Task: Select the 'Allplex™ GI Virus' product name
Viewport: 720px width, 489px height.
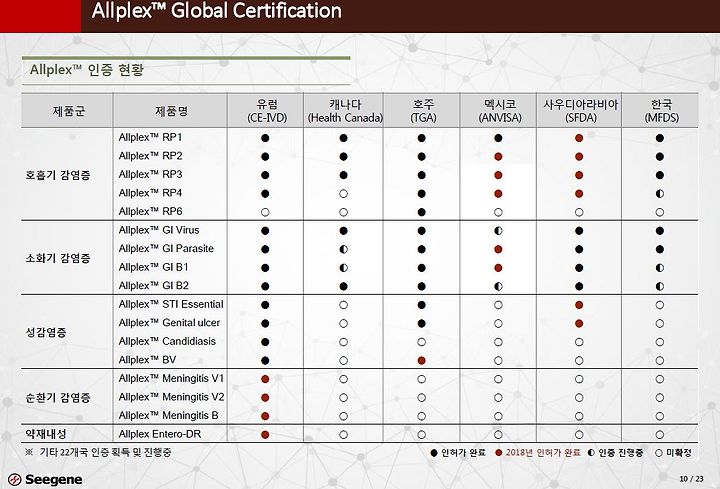Action: point(159,230)
